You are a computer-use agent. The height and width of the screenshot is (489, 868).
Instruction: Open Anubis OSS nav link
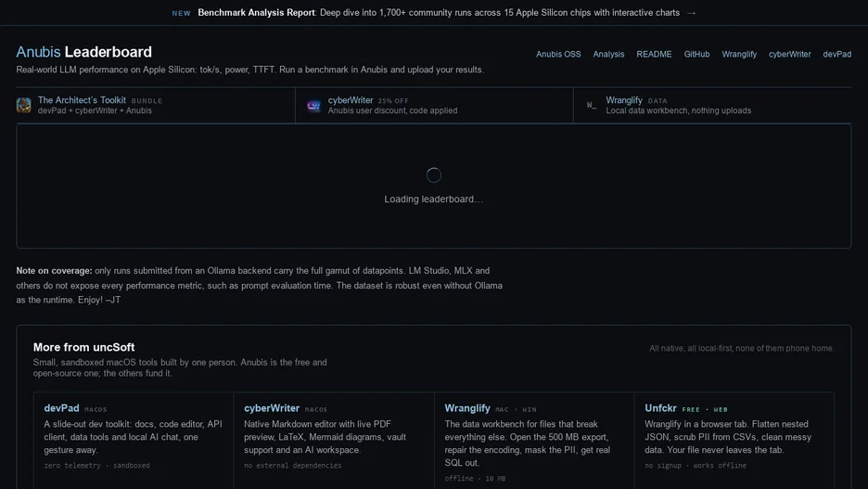(x=558, y=54)
